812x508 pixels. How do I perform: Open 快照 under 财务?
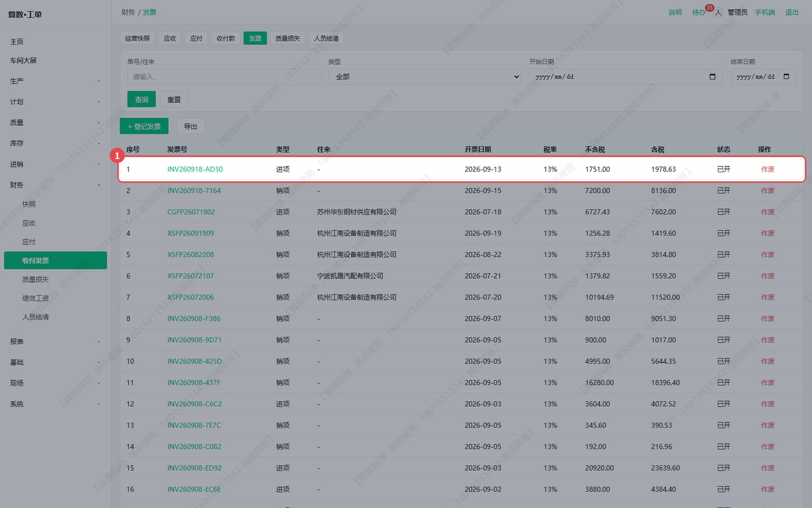pos(55,204)
